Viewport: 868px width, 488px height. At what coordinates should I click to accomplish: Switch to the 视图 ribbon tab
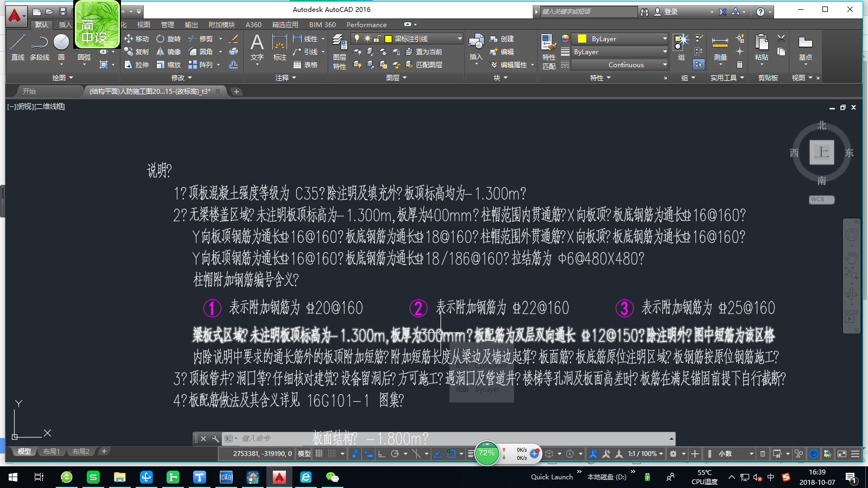[144, 25]
